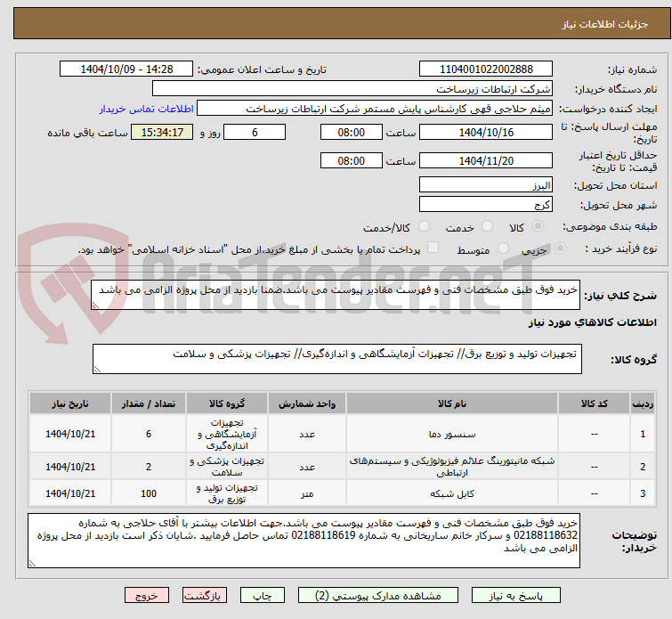Click the چاپ print button
The height and width of the screenshot is (619, 672).
263,596
